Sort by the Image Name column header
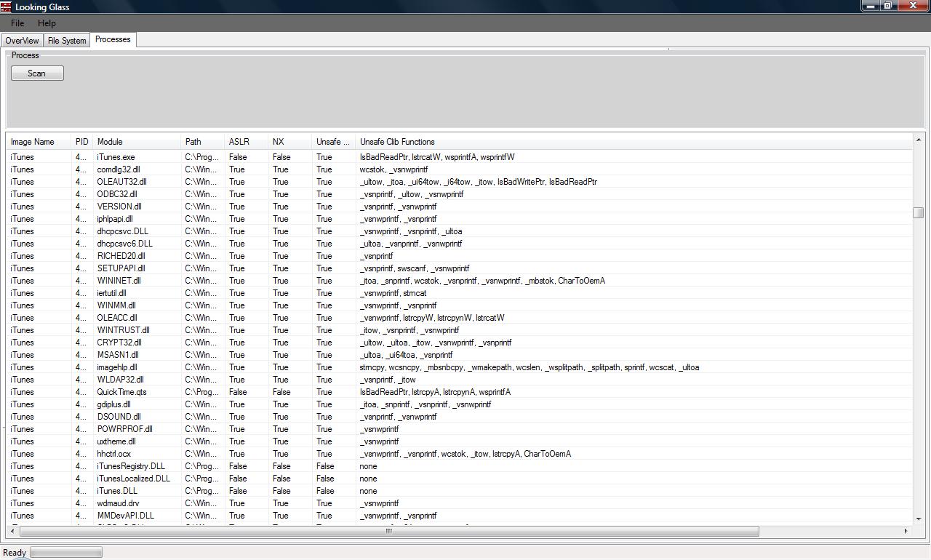This screenshot has width=931, height=560. (39, 142)
